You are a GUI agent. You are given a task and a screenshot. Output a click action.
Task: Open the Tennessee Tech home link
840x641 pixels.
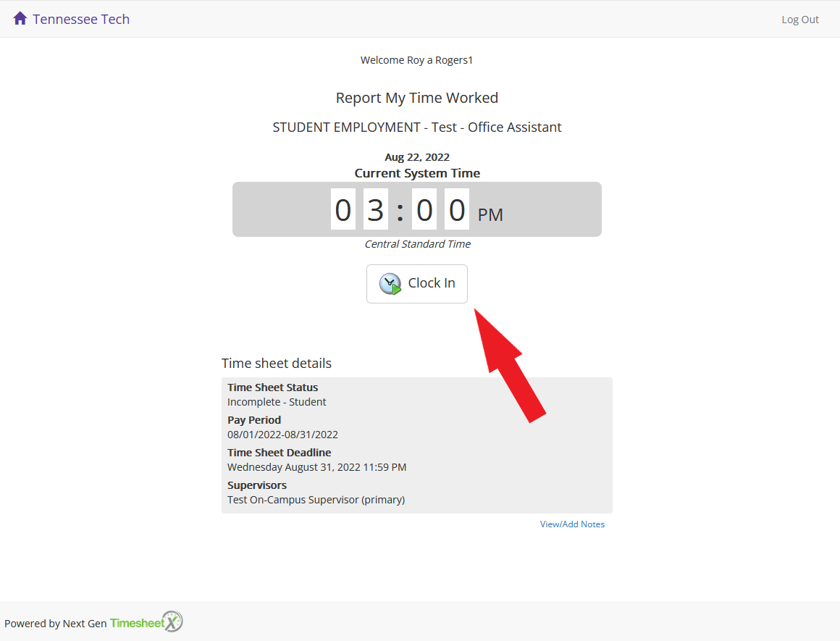click(x=80, y=20)
